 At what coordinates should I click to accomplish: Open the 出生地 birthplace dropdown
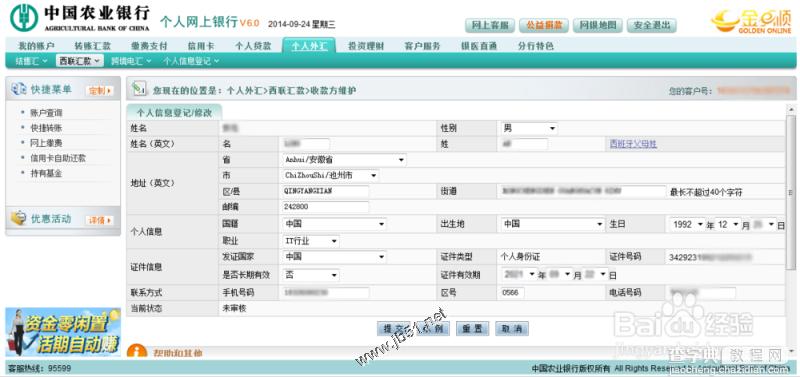point(552,224)
